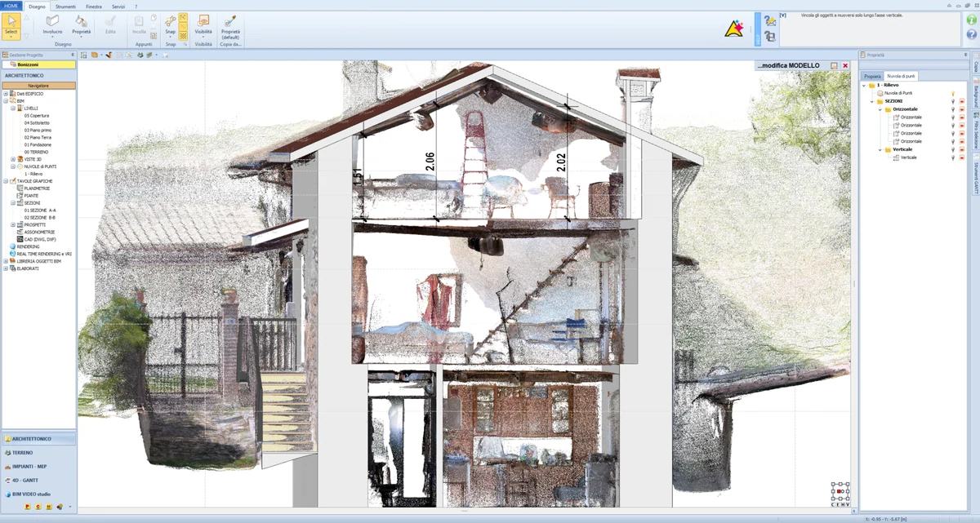This screenshot has height=523, width=980.
Task: Toggle Orizzontale folder light bulb visibility
Action: [x=952, y=109]
